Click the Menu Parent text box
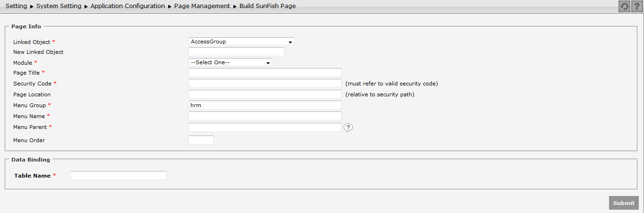The height and width of the screenshot is (213, 644). click(x=265, y=127)
